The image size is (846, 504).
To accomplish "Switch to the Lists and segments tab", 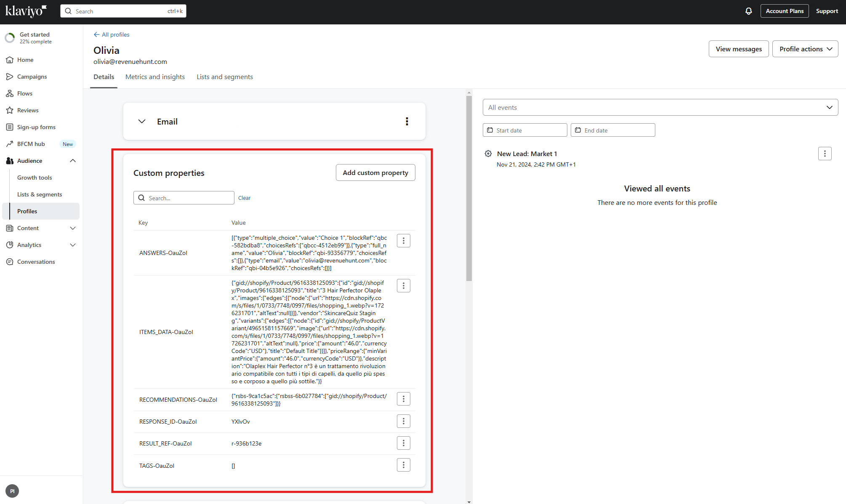I will [x=225, y=76].
